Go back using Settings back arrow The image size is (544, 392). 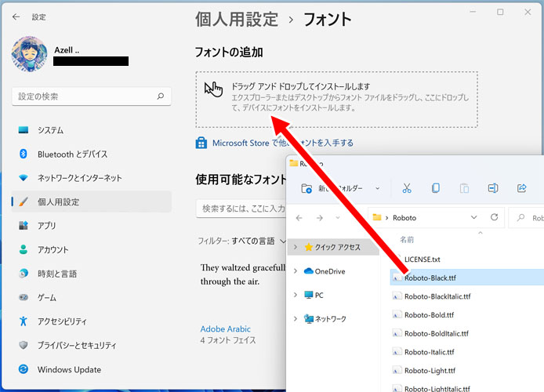pyautogui.click(x=16, y=17)
